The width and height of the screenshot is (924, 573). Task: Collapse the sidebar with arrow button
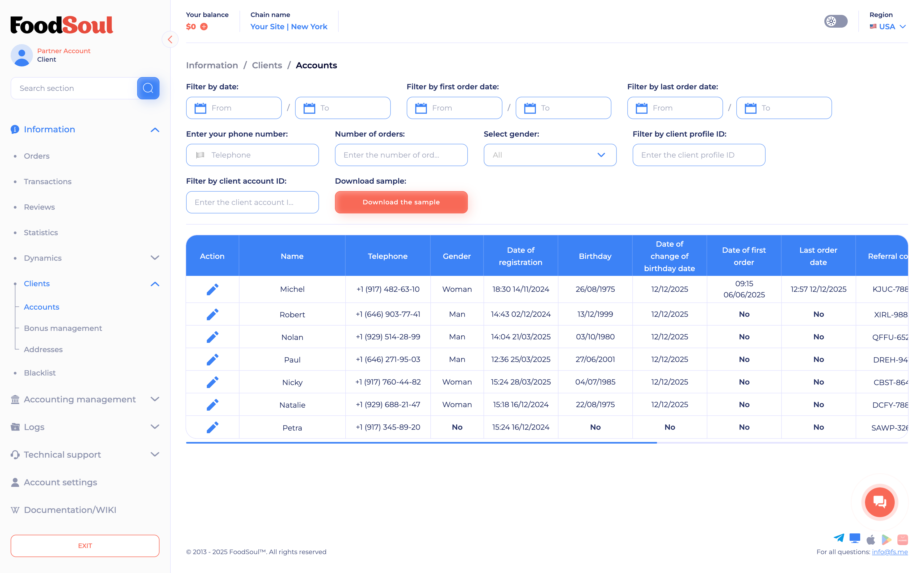[x=170, y=39]
